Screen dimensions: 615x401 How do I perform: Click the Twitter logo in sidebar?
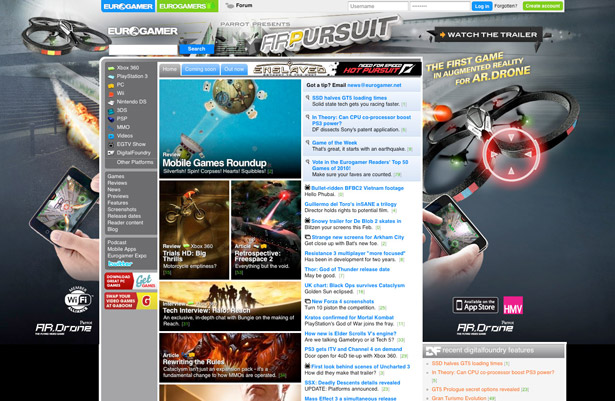(x=120, y=264)
